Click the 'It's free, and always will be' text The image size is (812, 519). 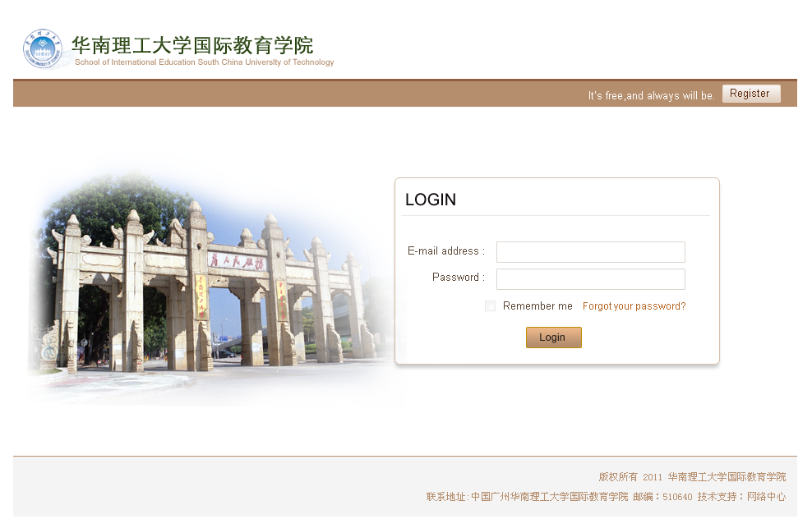651,96
